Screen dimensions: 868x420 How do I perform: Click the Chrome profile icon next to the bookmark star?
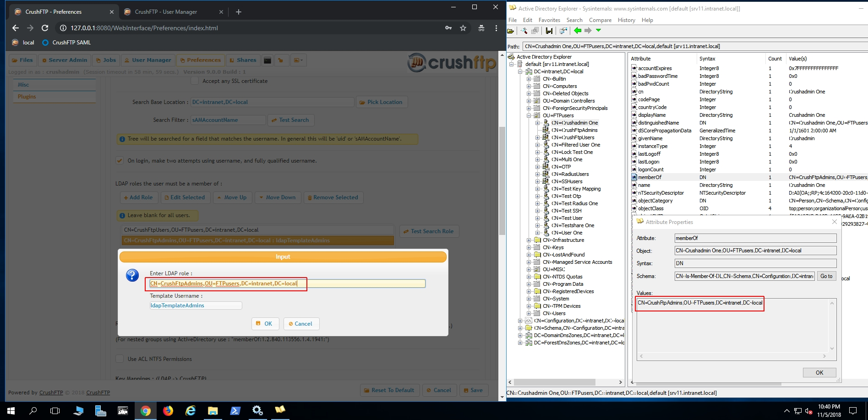click(x=481, y=28)
